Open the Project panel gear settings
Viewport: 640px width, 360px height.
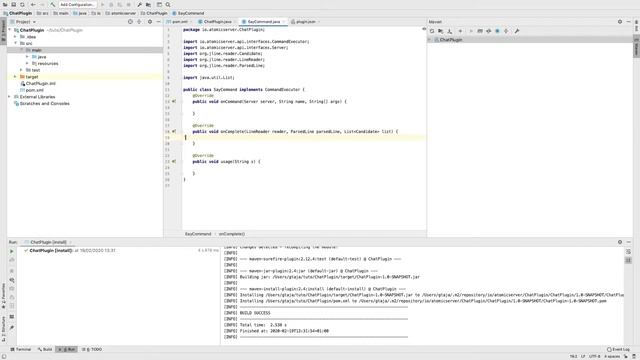150,22
